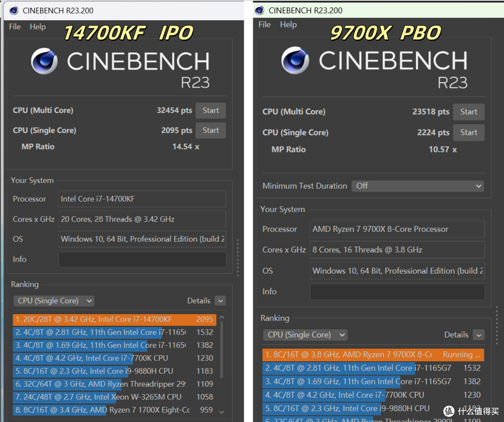Viewport: 504px width, 422px height.
Task: Click Cinebench logo sphere in 14700KF window
Action: pyautogui.click(x=44, y=61)
